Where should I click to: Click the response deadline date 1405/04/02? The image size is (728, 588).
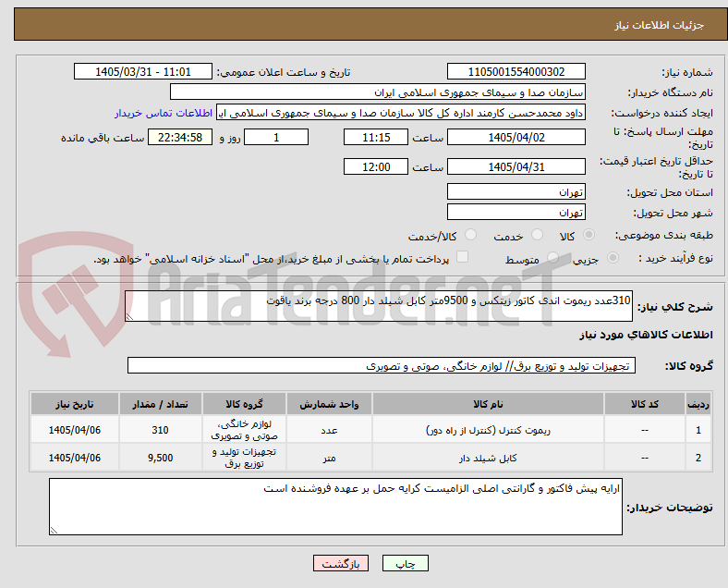click(516, 137)
